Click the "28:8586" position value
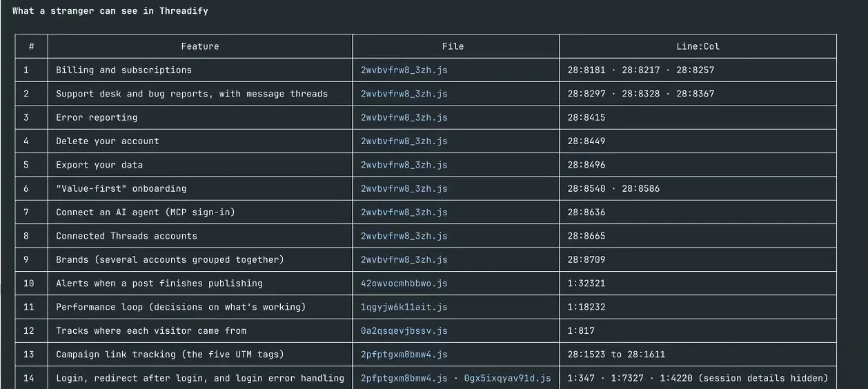Image resolution: width=868 pixels, height=389 pixels. [x=641, y=188]
